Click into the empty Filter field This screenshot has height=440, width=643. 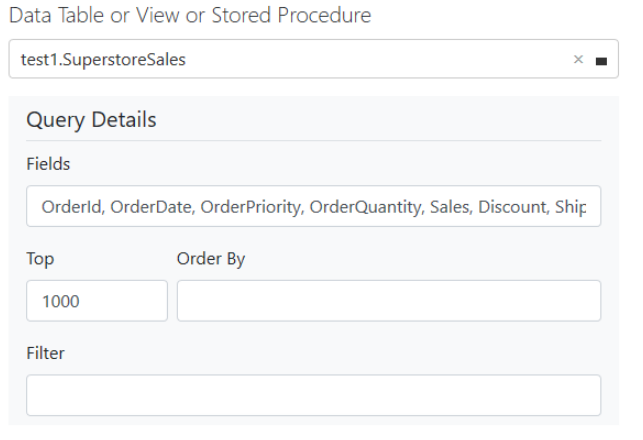point(314,395)
